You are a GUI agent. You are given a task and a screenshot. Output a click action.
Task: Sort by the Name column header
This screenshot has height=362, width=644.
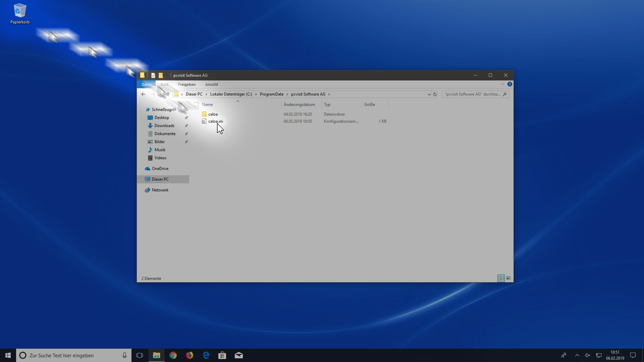click(x=207, y=105)
